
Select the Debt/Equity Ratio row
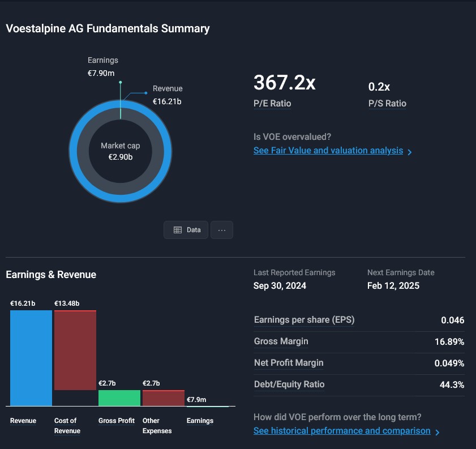point(359,384)
